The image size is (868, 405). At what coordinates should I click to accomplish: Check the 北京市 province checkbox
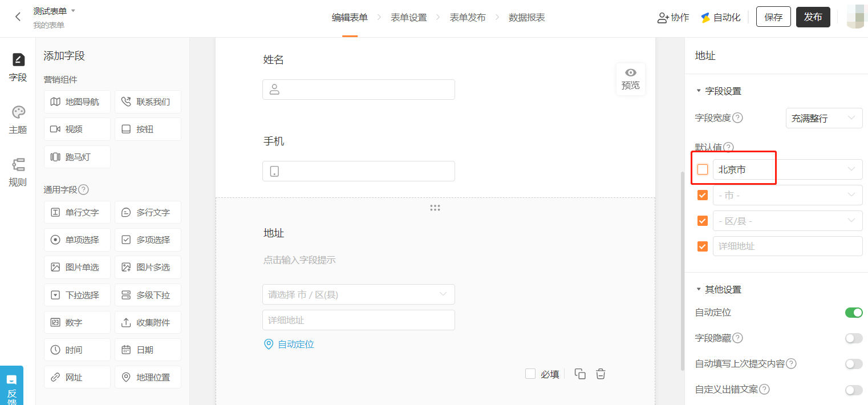click(x=703, y=169)
